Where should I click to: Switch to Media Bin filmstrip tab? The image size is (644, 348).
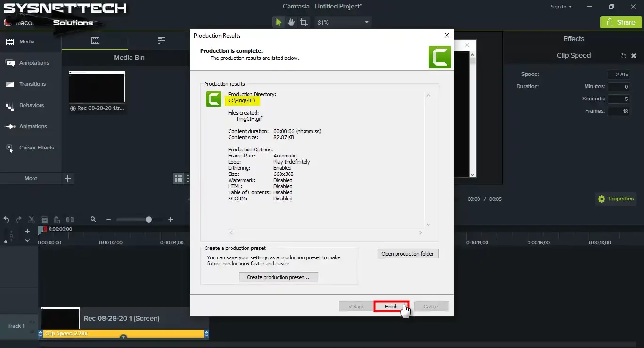(95, 41)
